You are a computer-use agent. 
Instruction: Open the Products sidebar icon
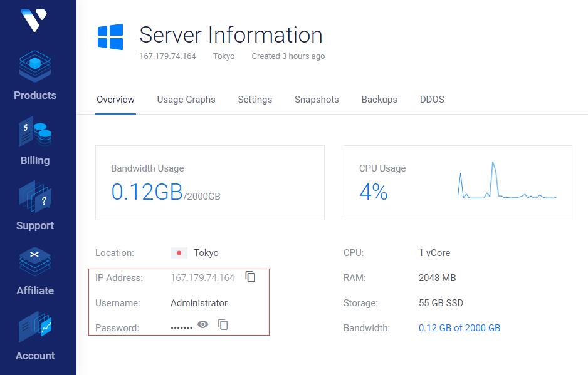tap(35, 68)
